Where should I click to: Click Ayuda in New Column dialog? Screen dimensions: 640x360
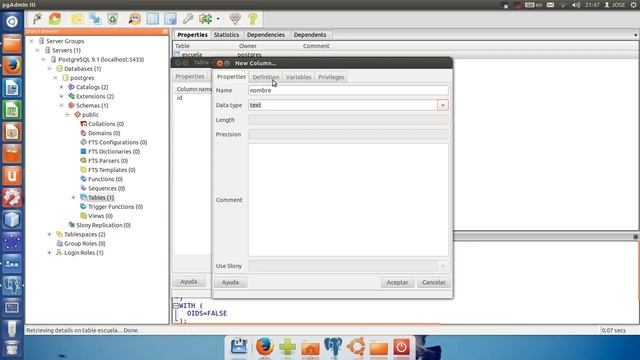[230, 282]
